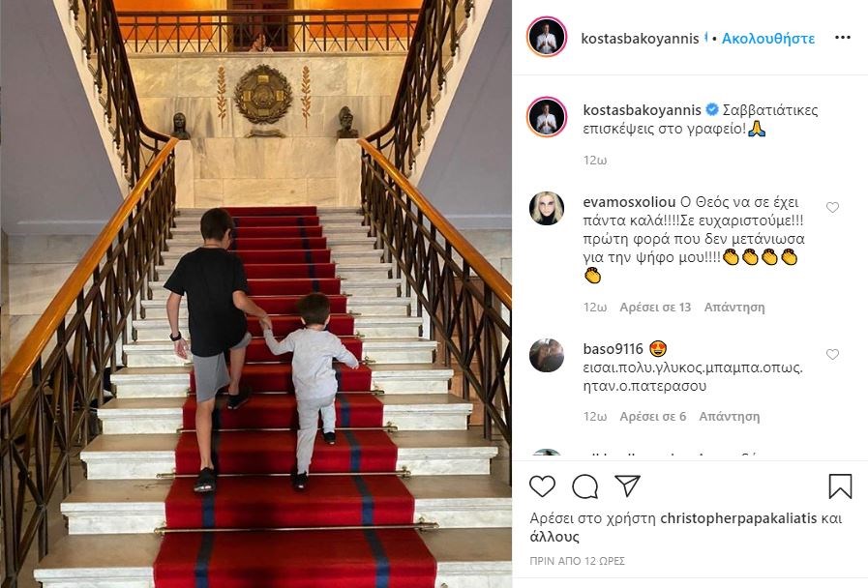868x588 pixels.
Task: View the 6 likes on baso9116's comment
Action: click(x=652, y=417)
